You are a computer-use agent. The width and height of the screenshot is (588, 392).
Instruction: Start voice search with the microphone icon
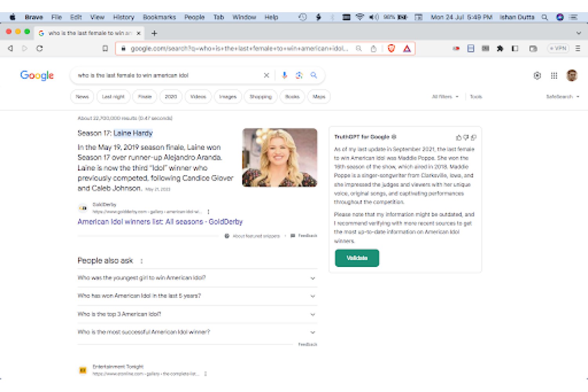(285, 75)
